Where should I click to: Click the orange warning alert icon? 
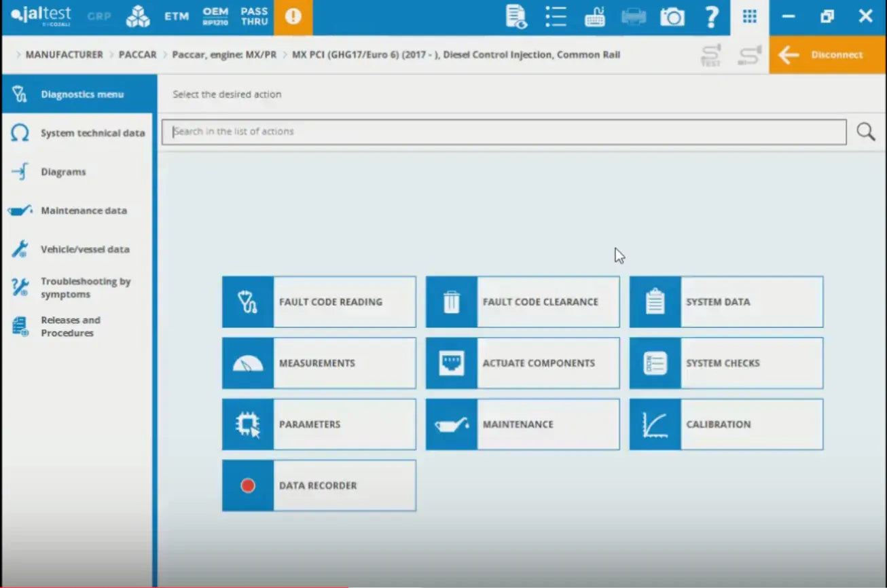[x=293, y=17]
